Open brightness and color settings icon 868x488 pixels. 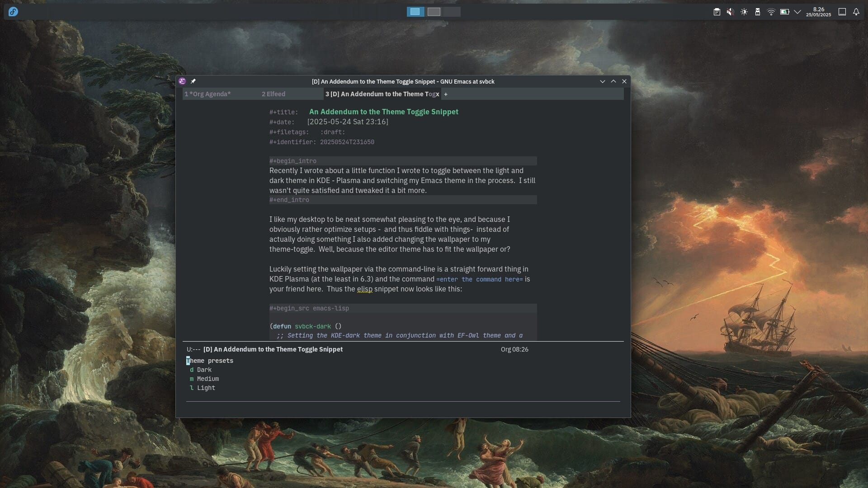click(x=744, y=12)
